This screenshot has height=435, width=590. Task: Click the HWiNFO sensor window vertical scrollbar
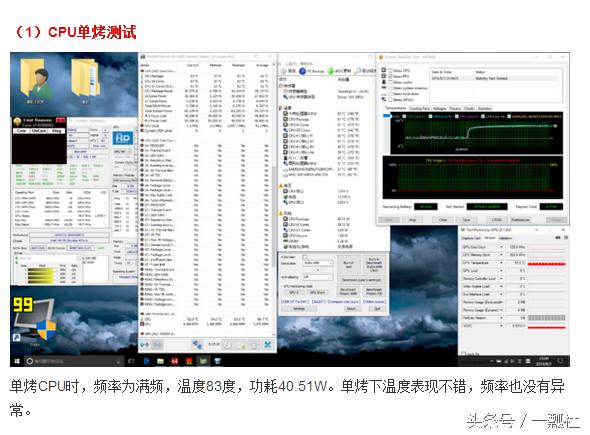tap(274, 199)
